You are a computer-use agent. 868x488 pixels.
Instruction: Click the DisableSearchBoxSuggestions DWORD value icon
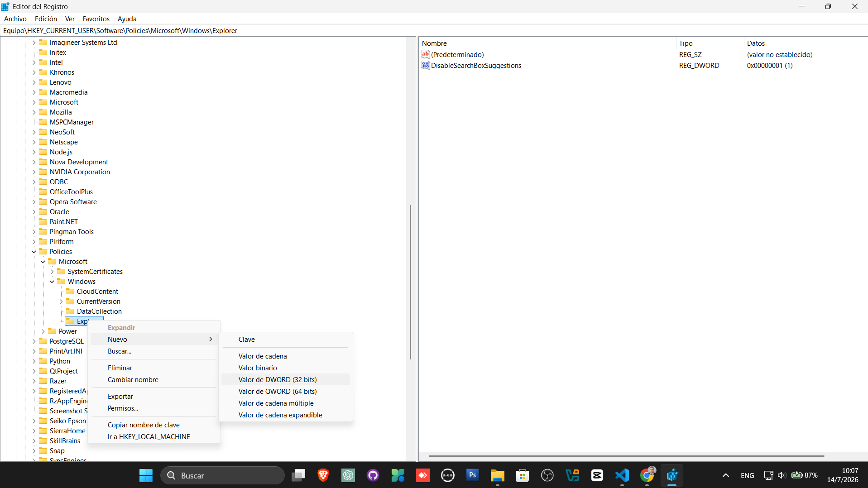click(425, 65)
